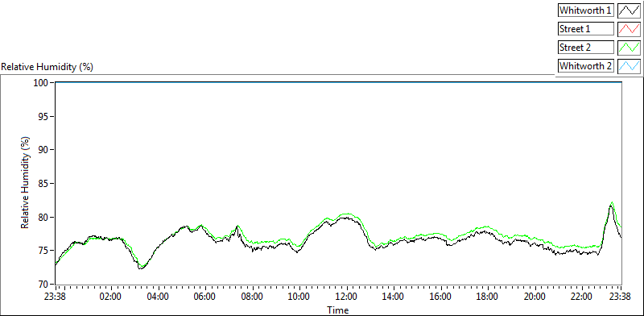This screenshot has height=316, width=644.
Task: Open the Street 1 red plot style icon
Action: pos(629,29)
